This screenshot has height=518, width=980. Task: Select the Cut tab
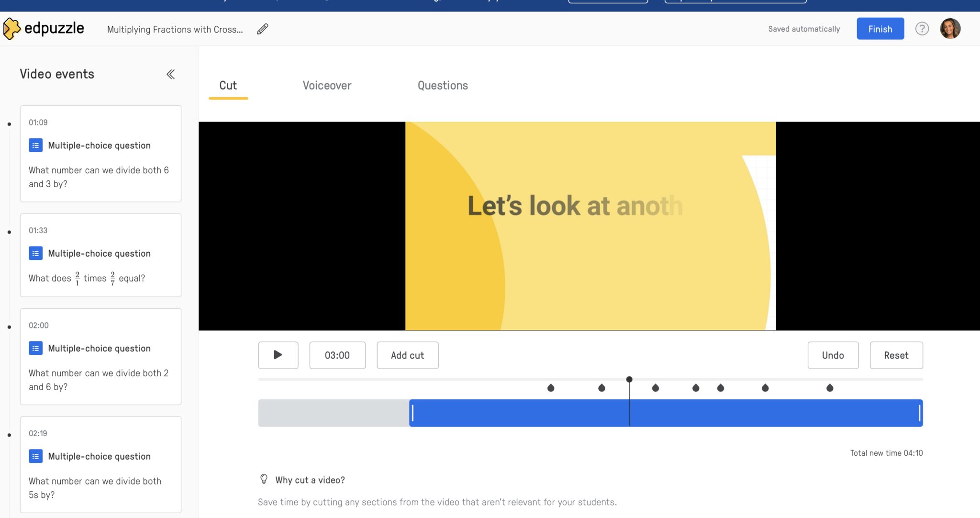tap(228, 86)
